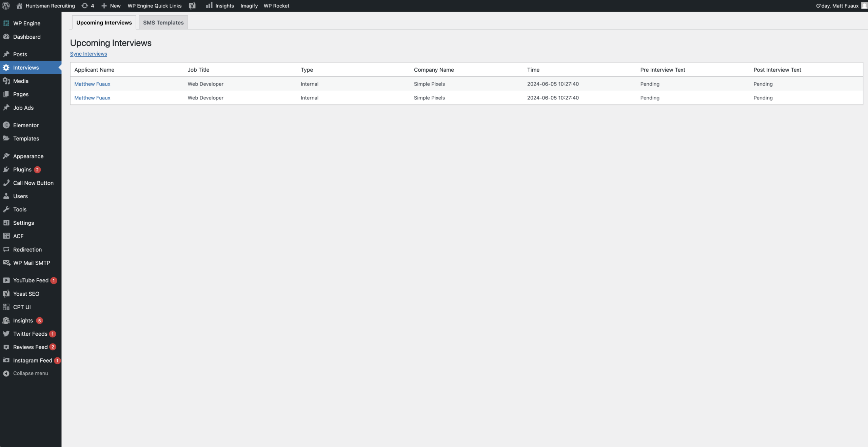The image size is (868, 447).
Task: Open first Matthew Fuaux applicant link
Action: [x=92, y=84]
